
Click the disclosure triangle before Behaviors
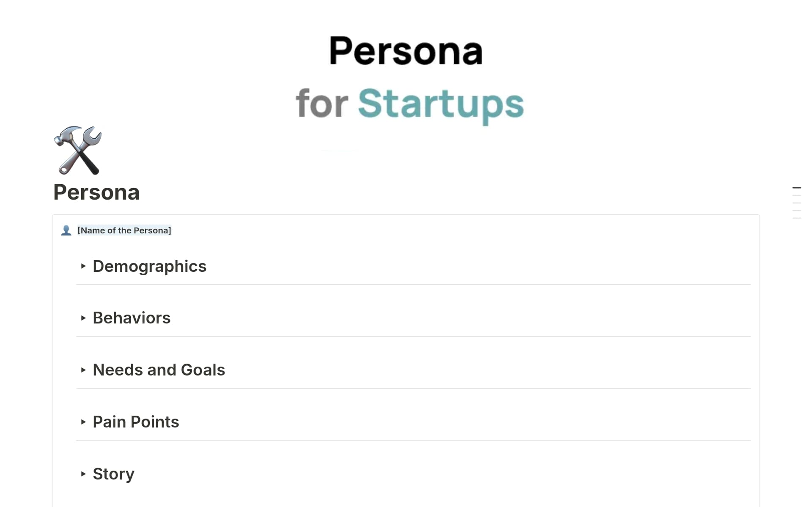tap(83, 318)
